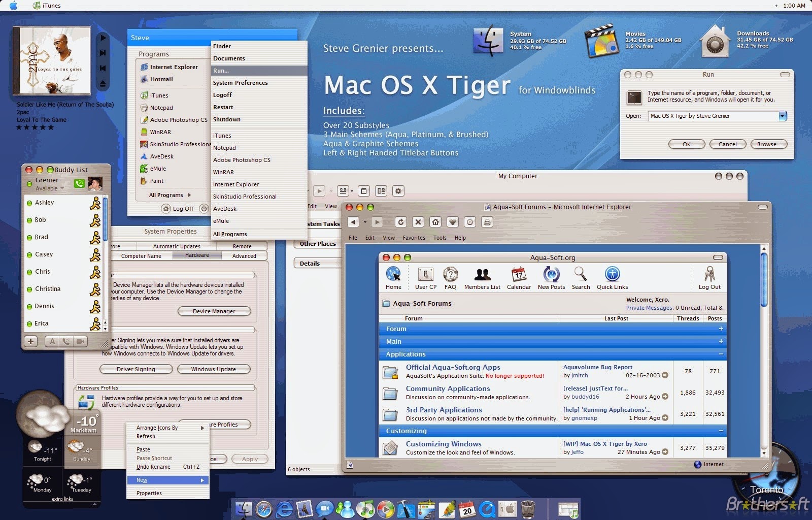Screen dimensions: 812x520
Task: Click the Refresh icon in Internet Explorer toolbar
Action: (x=401, y=222)
